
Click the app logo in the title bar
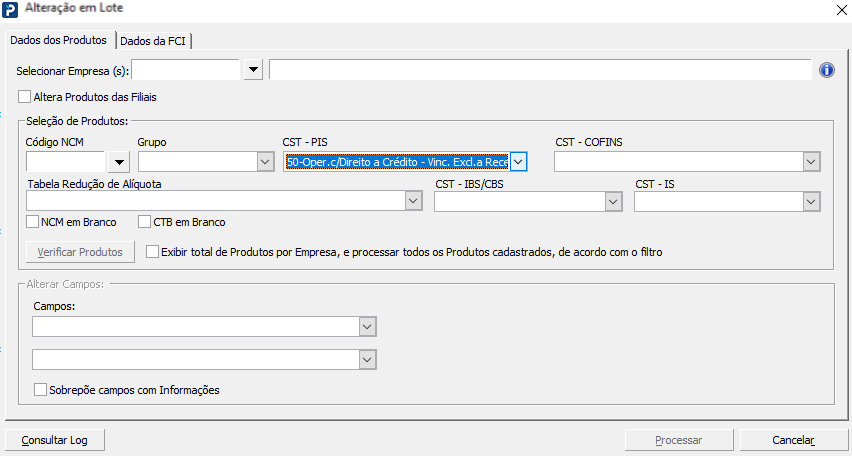(10, 10)
